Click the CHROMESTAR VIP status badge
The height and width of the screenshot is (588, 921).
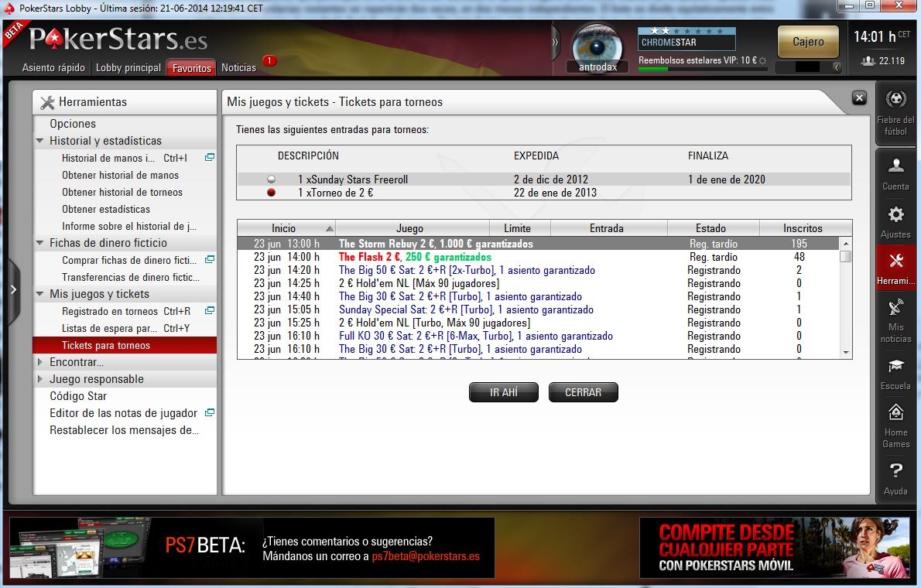[686, 39]
